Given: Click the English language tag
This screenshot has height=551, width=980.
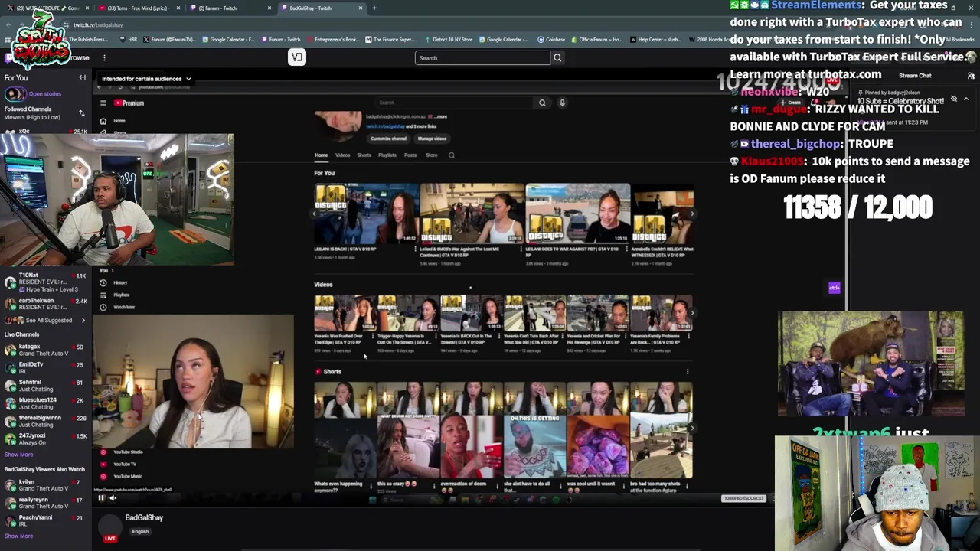Looking at the screenshot, I should click(140, 531).
